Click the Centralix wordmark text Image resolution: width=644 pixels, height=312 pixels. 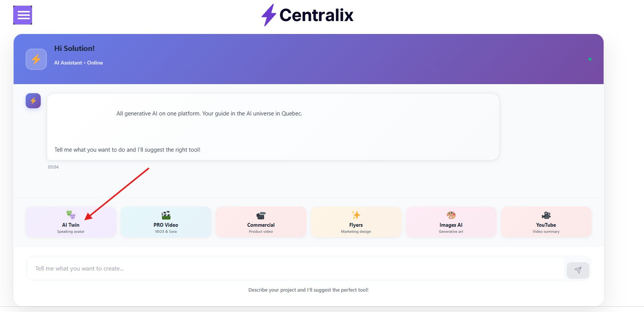(316, 15)
